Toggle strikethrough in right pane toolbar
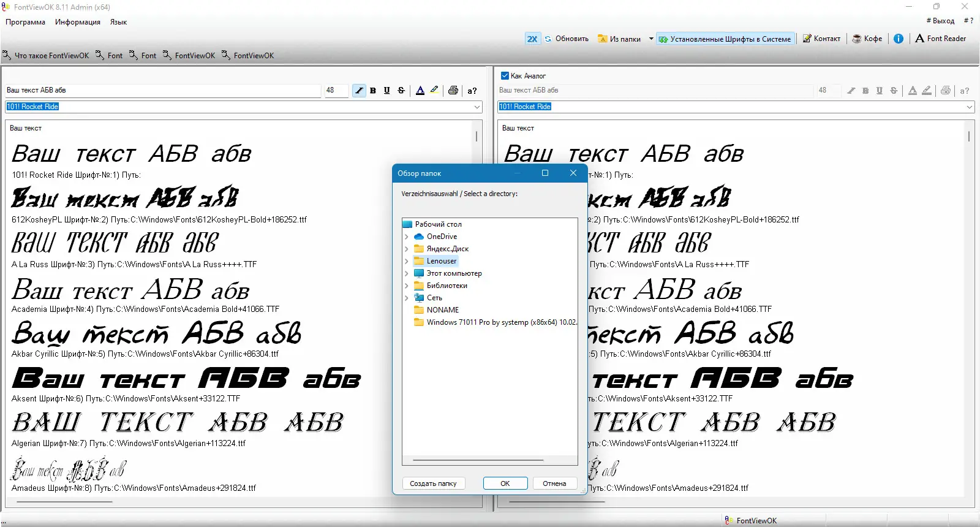The width and height of the screenshot is (980, 527). coord(894,91)
